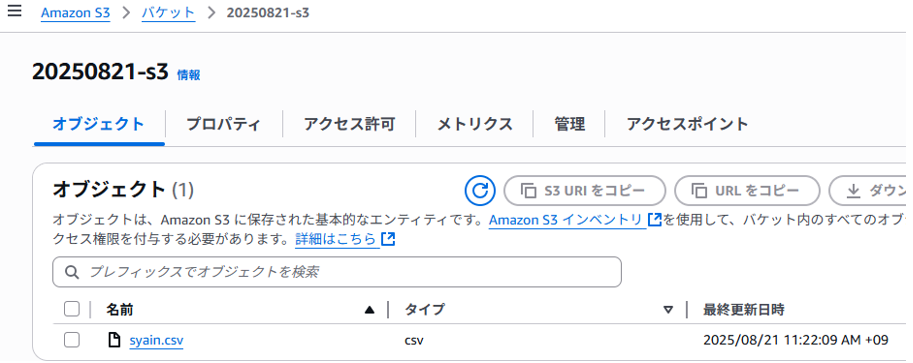
Task: Click the URL をコピー button
Action: pos(747,191)
